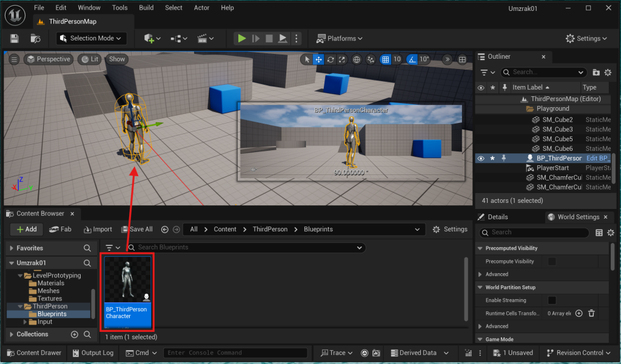The image size is (621, 364).
Task: Activate the Scale gizmo tool
Action: (x=342, y=59)
